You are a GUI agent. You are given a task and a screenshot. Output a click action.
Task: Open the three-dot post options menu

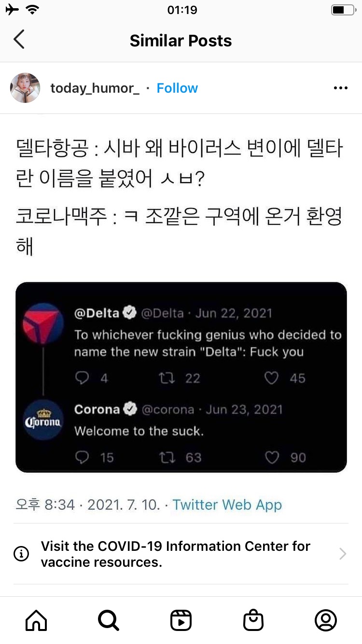(341, 88)
